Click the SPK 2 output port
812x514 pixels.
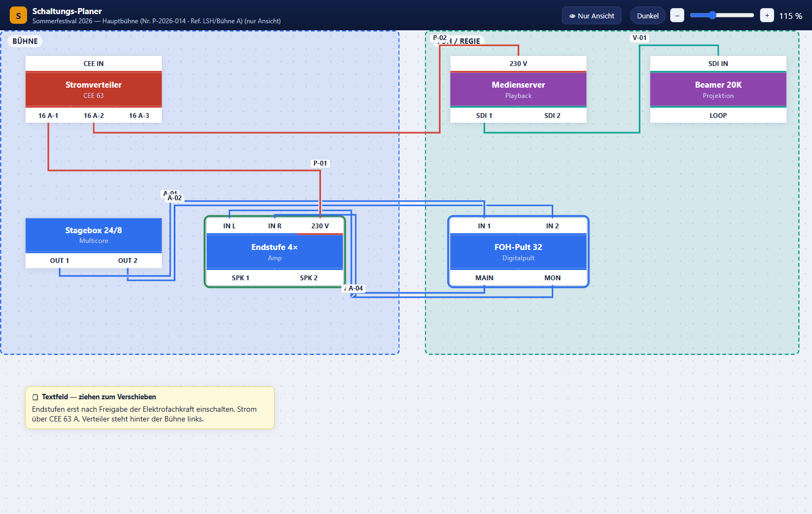point(309,278)
